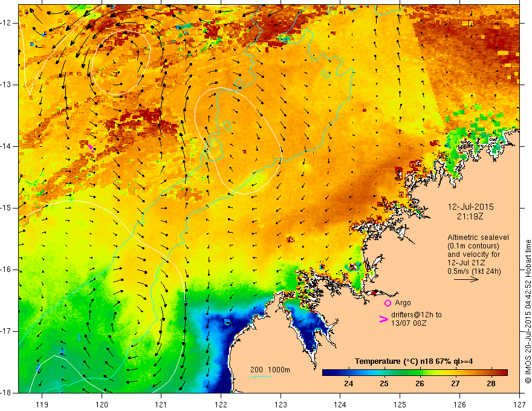Click the '24' label under the color bar

click(348, 384)
